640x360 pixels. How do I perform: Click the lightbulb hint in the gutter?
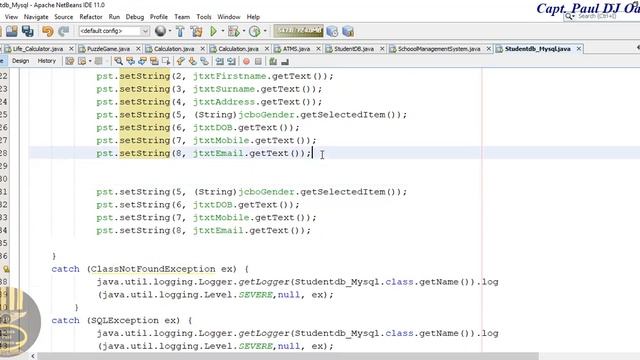pos(6,269)
